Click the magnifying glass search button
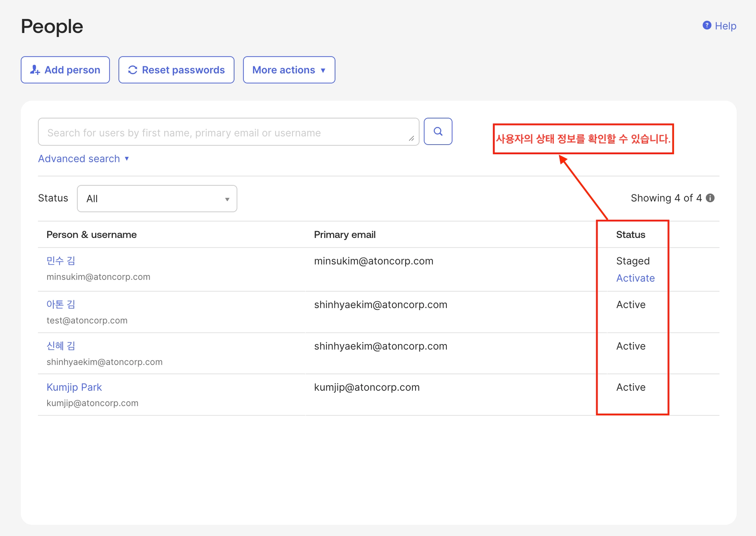 point(438,132)
